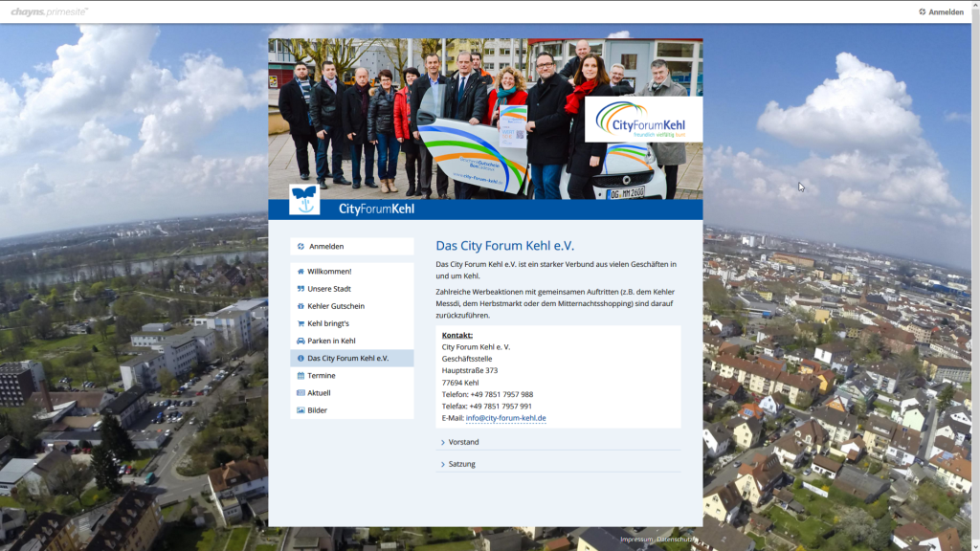Click the text Geschäftsstelle
Image resolution: width=980 pixels, height=551 pixels.
467,360
